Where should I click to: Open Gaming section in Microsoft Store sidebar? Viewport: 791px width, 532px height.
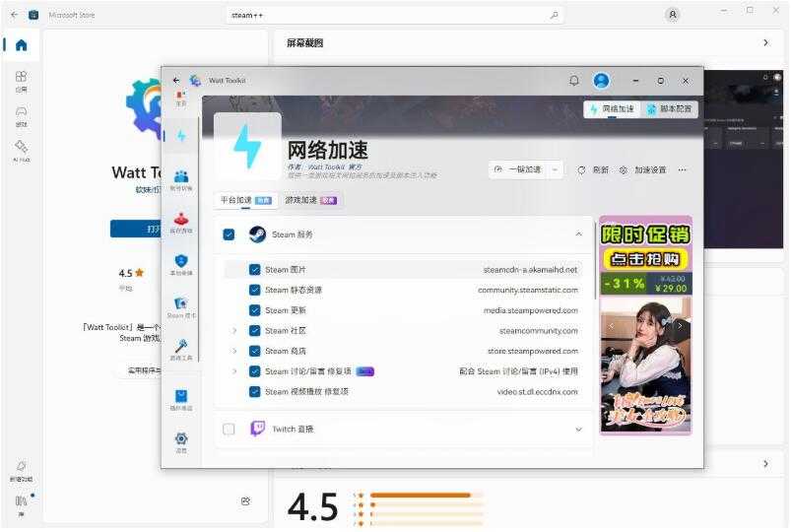tap(22, 115)
